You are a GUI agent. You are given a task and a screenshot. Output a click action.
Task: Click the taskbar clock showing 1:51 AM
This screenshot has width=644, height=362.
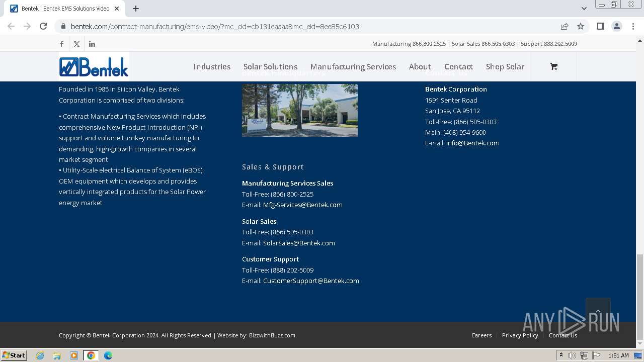pyautogui.click(x=618, y=355)
